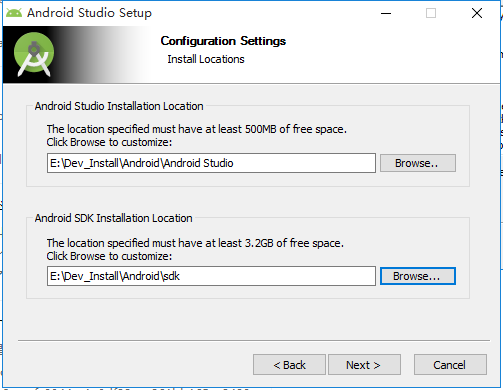503x390 pixels.
Task: Click the Android Studio Installation Location group label
Action: (119, 106)
